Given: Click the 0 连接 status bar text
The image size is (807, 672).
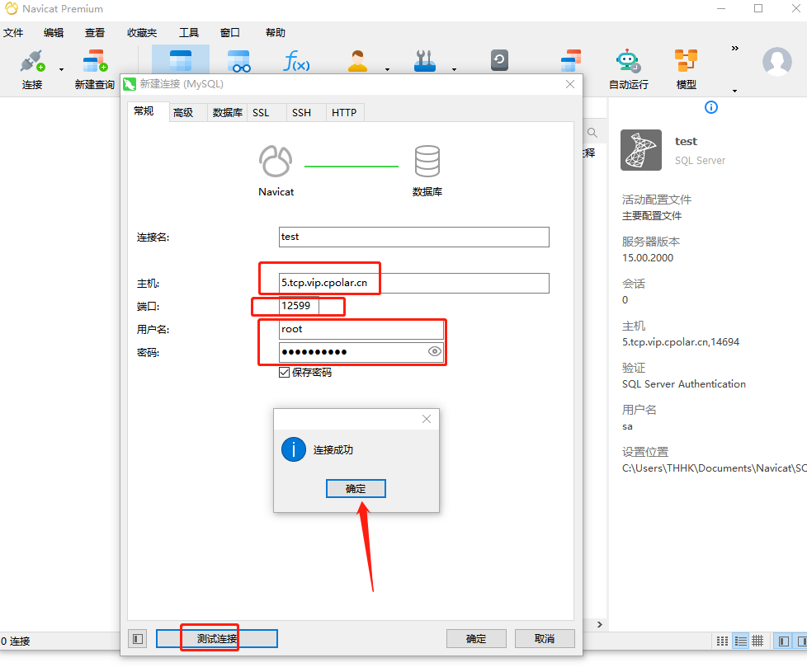Looking at the screenshot, I should [x=16, y=641].
